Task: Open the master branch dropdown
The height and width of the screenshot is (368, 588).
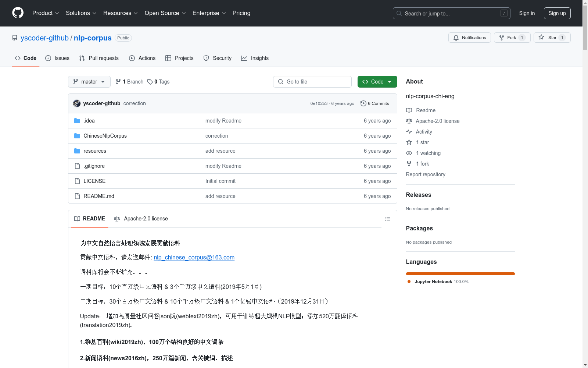Action: click(89, 82)
